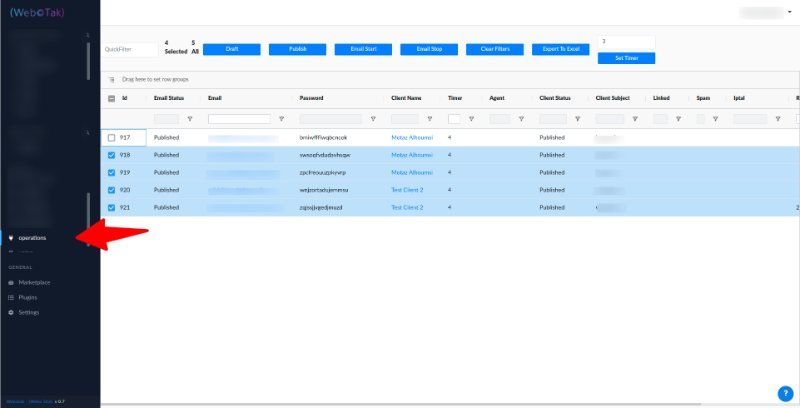Uncheck the checkbox for row 920
This screenshot has height=408, width=800.
[112, 190]
